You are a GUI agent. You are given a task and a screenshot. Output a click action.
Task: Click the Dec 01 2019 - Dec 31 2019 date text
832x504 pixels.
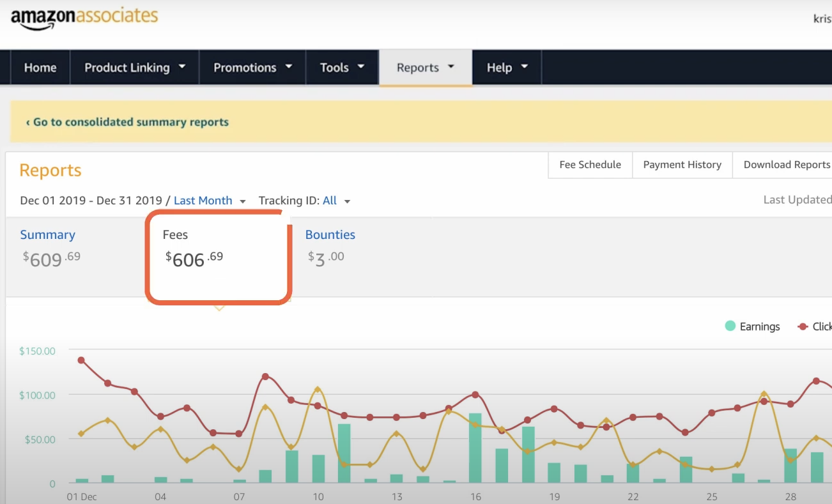tap(91, 201)
